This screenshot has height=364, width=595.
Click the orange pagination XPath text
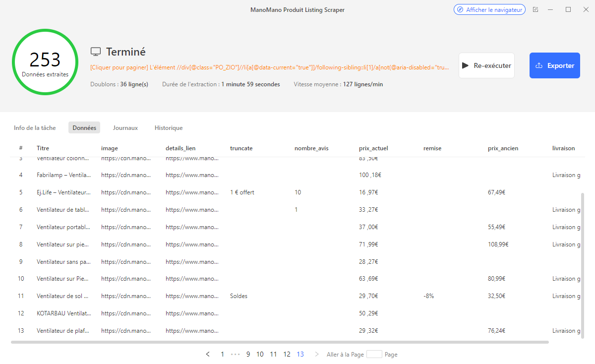click(270, 67)
